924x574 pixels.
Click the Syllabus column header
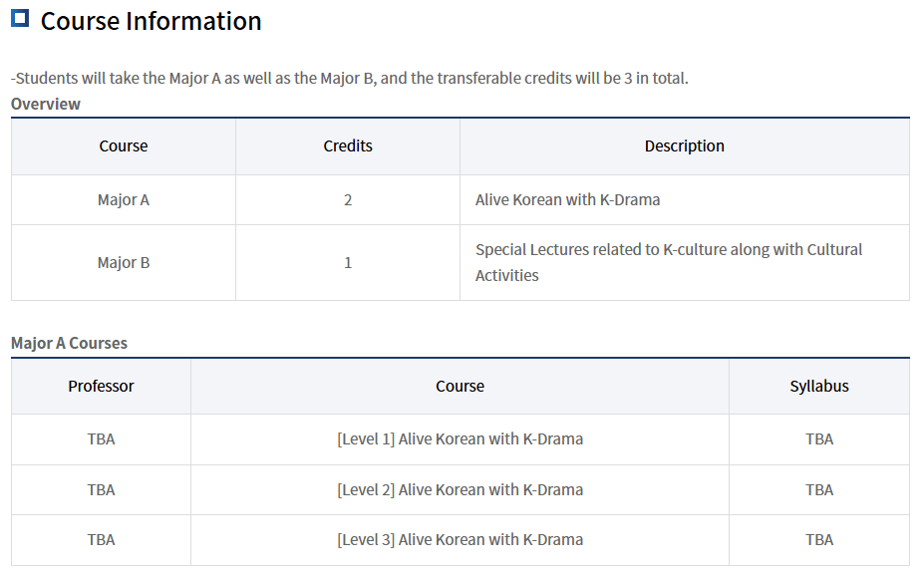pos(819,386)
